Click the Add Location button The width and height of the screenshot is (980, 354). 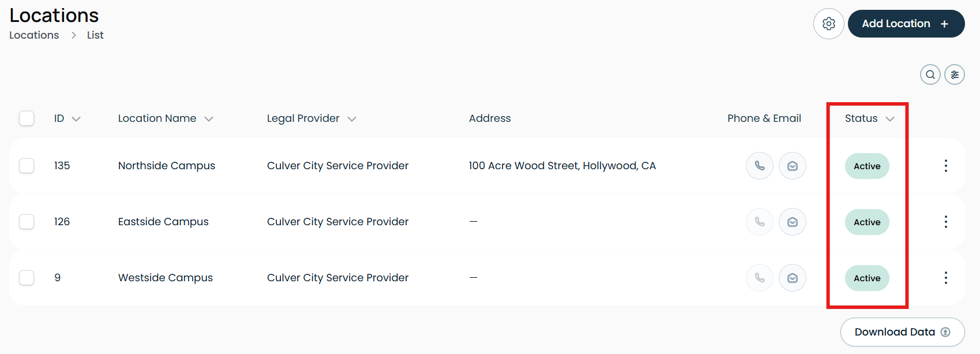click(x=906, y=24)
